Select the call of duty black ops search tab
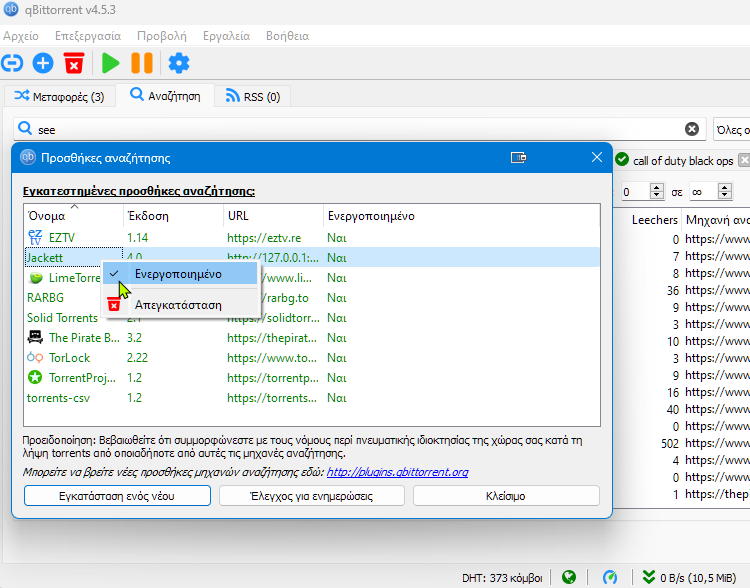Image resolution: width=750 pixels, height=588 pixels. (x=683, y=161)
